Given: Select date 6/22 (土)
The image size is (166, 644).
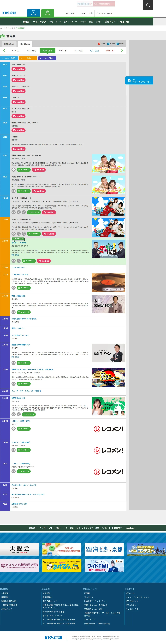Looking at the screenshot, I should point(94,50).
